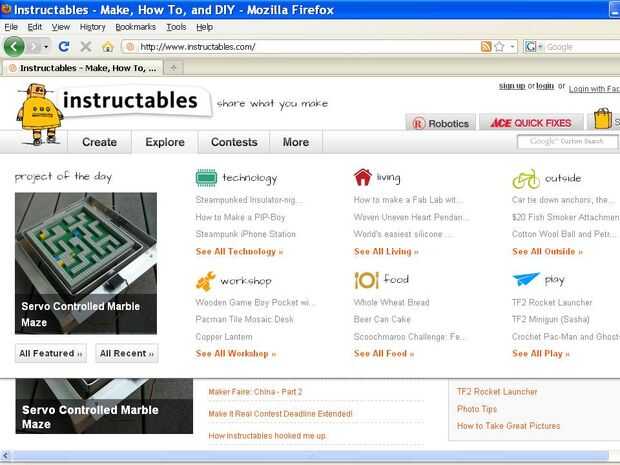Image resolution: width=620 pixels, height=465 pixels.
Task: Click the play paper airplane icon
Action: click(526, 279)
